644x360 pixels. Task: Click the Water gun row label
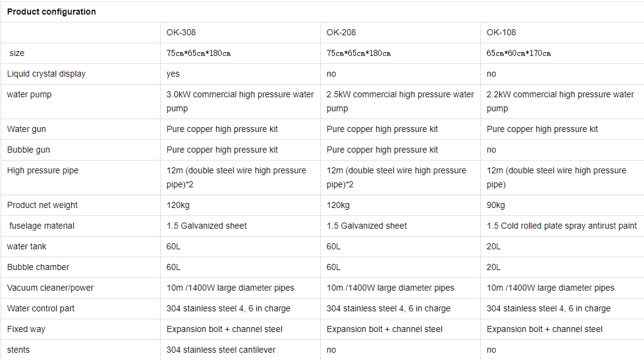pos(27,129)
